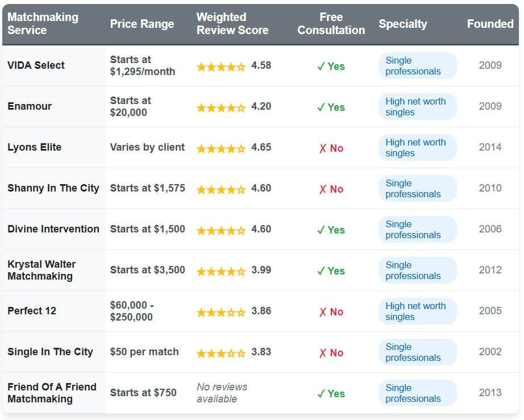This screenshot has width=524, height=420.
Task: Click the green Yes checkmark for Enamour
Action: coord(331,107)
